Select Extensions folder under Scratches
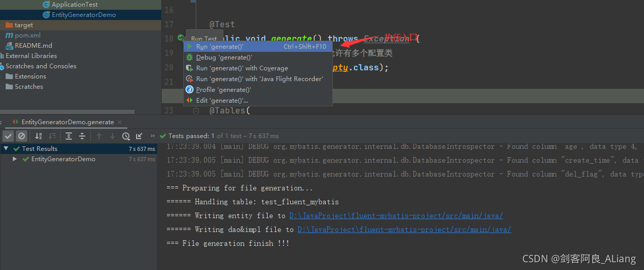This screenshot has height=270, width=644. coord(30,76)
